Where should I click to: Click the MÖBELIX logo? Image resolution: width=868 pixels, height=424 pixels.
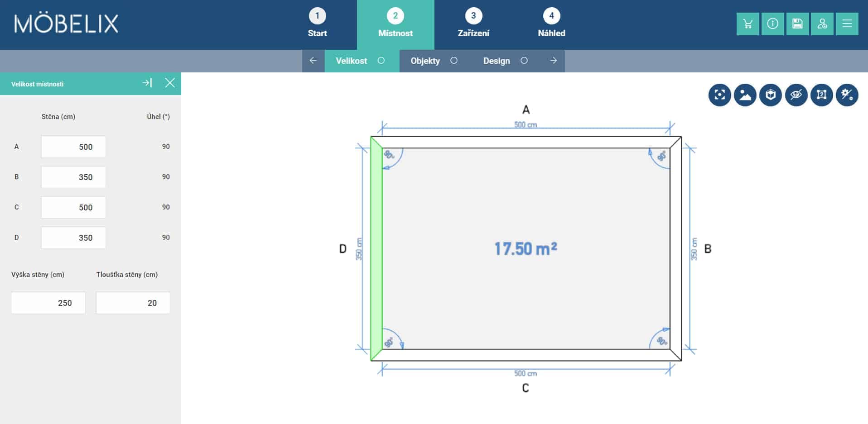pos(66,24)
